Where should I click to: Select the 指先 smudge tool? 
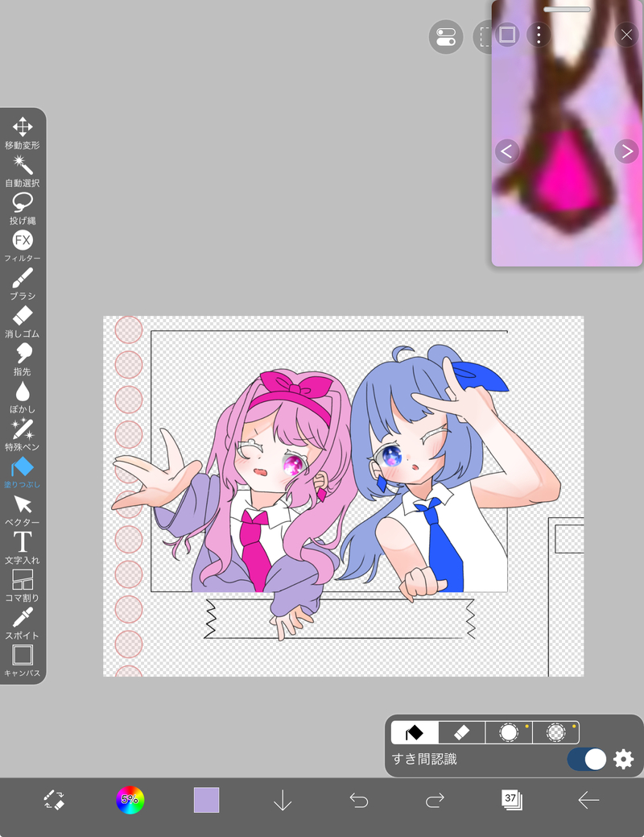click(x=23, y=360)
